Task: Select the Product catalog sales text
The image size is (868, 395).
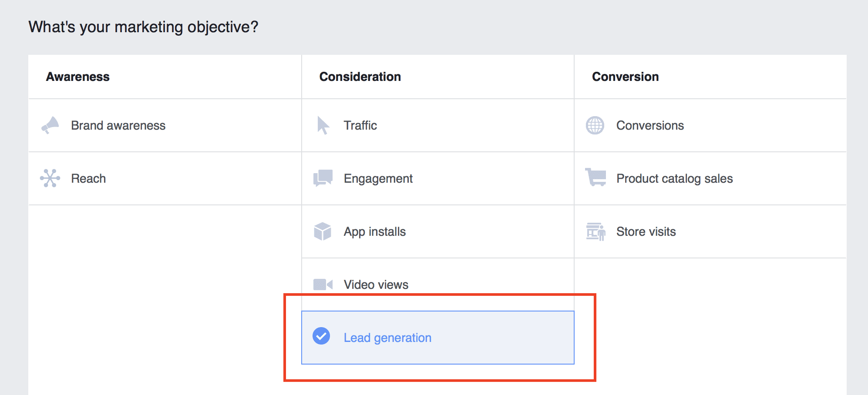Action: 674,179
